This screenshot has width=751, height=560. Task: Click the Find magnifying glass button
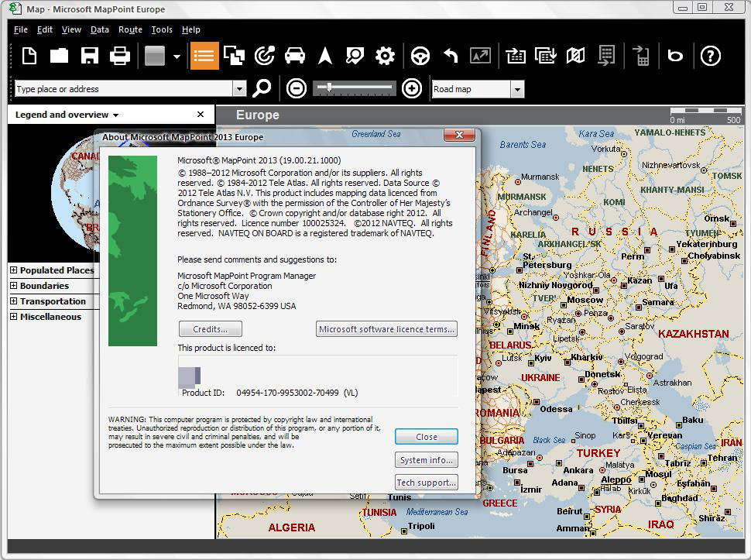tap(262, 88)
